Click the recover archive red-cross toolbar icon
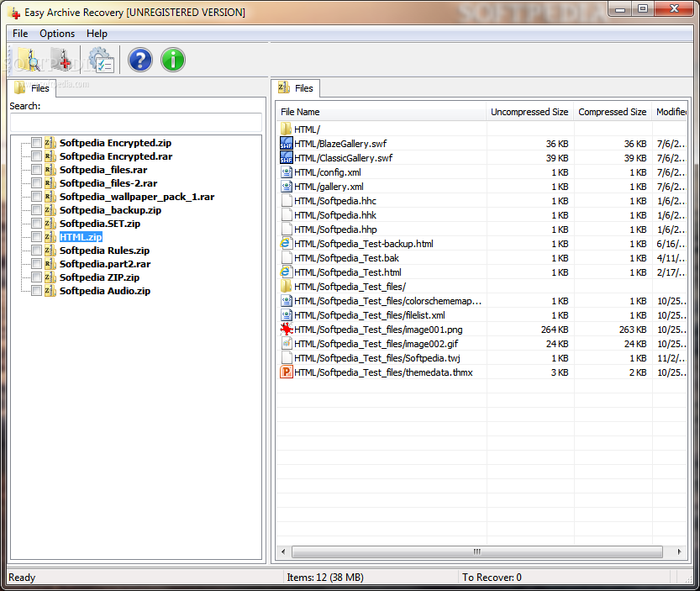This screenshot has height=591, width=700. pyautogui.click(x=61, y=61)
